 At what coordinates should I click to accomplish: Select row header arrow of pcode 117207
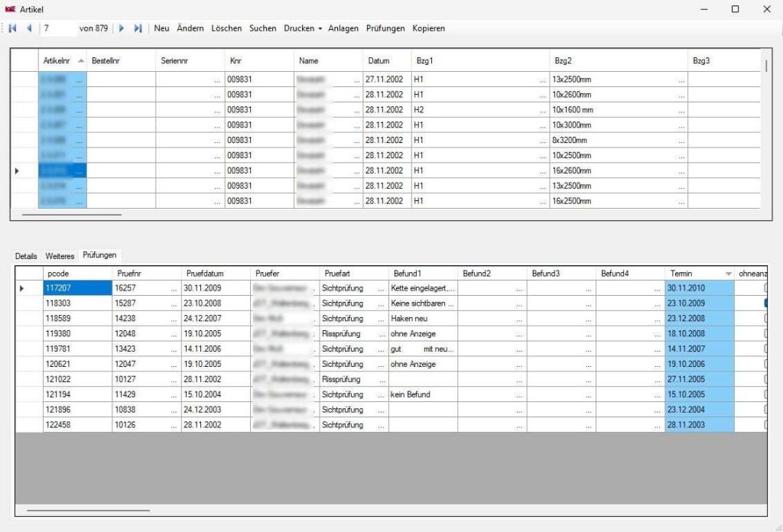click(x=22, y=288)
